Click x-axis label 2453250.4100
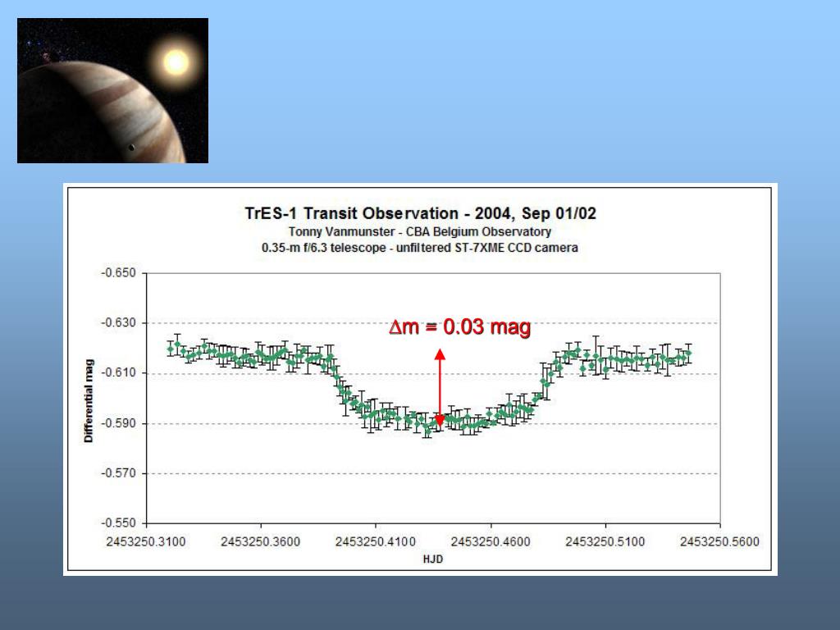The height and width of the screenshot is (630, 840). [376, 541]
